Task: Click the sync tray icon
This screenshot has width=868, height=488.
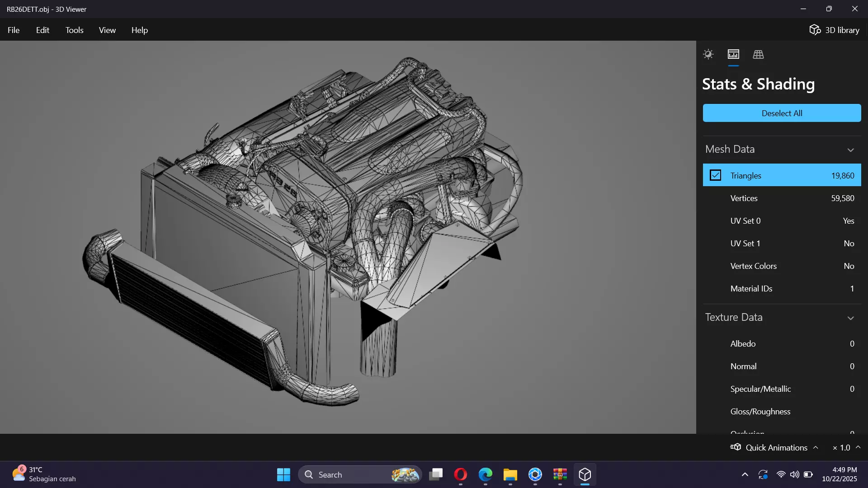Action: [x=763, y=474]
